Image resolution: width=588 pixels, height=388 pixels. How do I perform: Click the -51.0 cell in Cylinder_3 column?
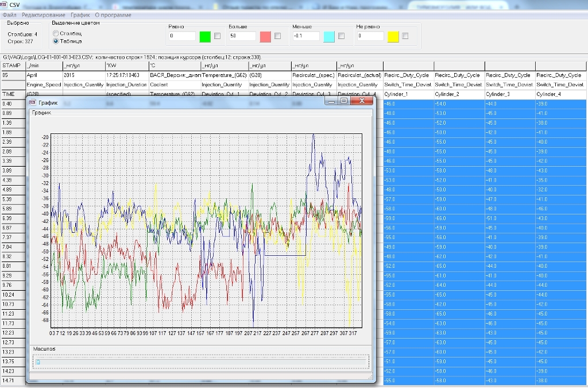(x=510, y=218)
